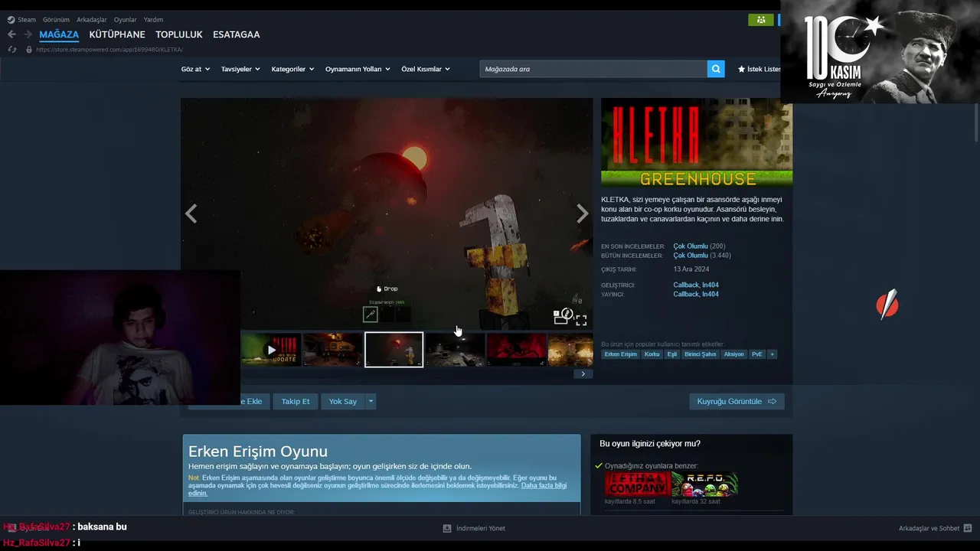980x551 pixels.
Task: Select the dark room screenshot thumbnail
Action: point(455,350)
